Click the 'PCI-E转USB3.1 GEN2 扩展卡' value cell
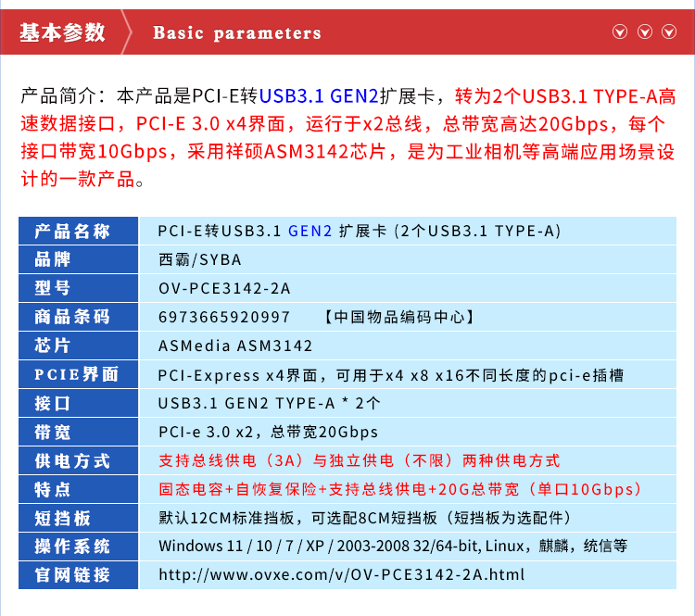 408,231
